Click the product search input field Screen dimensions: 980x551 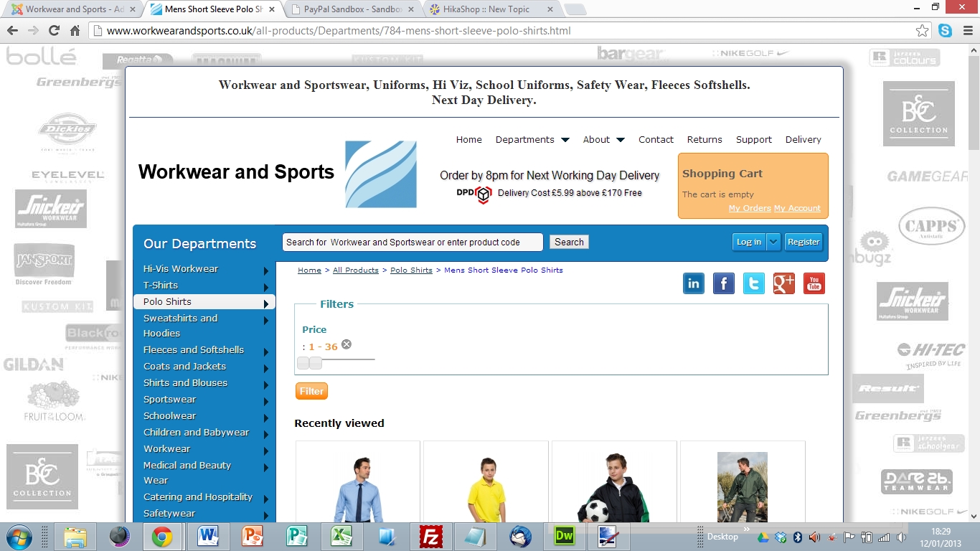pyautogui.click(x=413, y=242)
